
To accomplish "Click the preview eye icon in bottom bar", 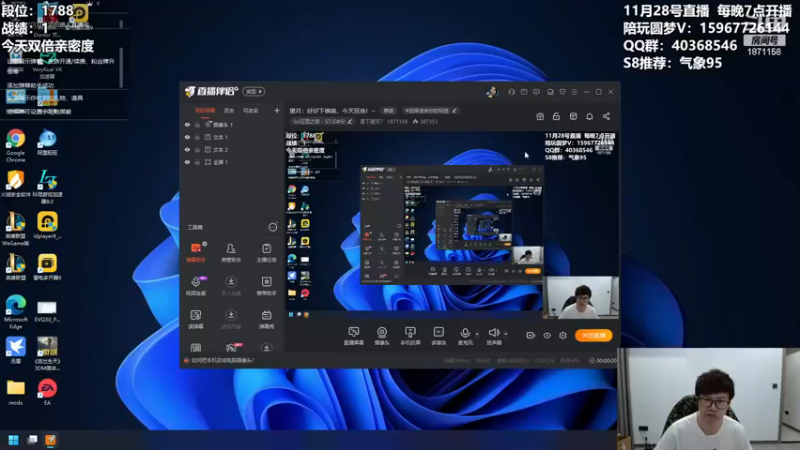I will click(547, 335).
